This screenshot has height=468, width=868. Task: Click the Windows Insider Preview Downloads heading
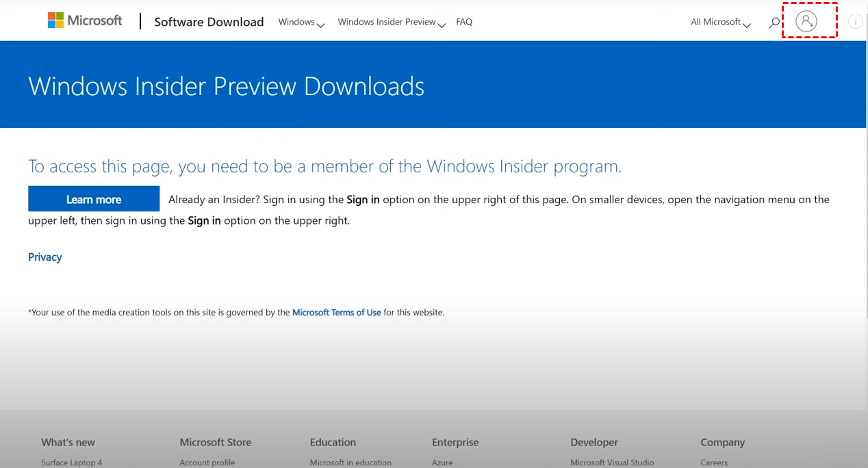(x=227, y=86)
